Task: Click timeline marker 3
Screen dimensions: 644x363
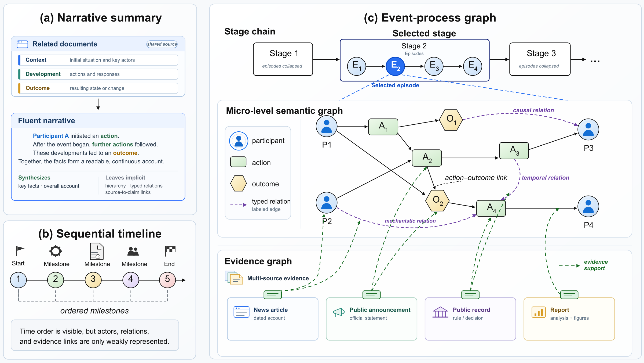Action: [x=93, y=280]
